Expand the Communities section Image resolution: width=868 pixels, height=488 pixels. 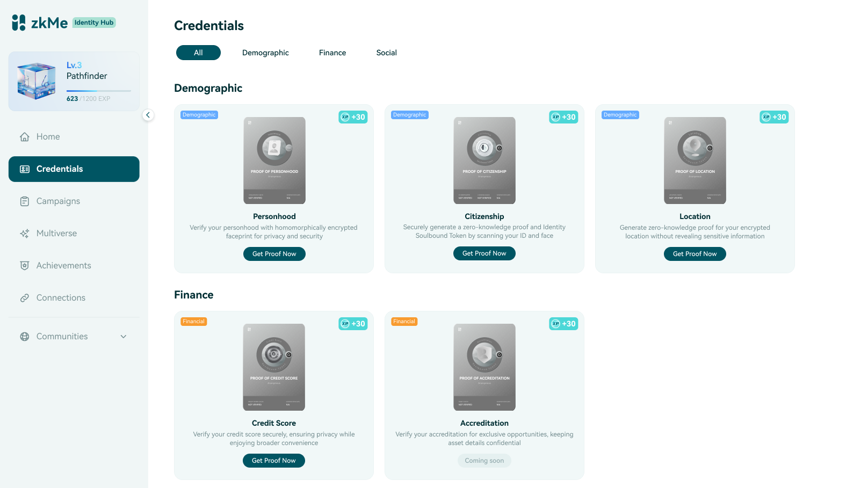[61, 336]
